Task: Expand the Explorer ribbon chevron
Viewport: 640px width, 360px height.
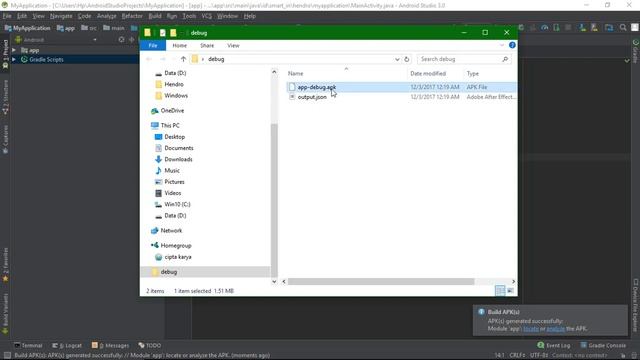Action: [502, 45]
